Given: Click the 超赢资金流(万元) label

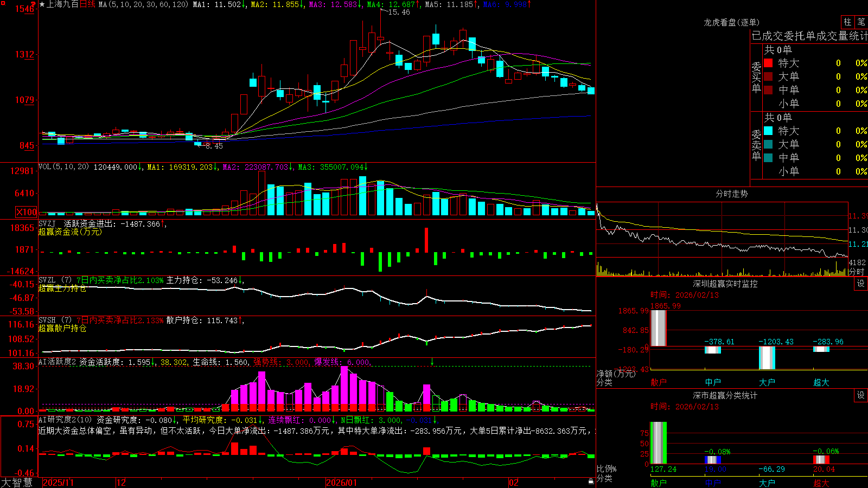Looking at the screenshot, I should (x=70, y=232).
